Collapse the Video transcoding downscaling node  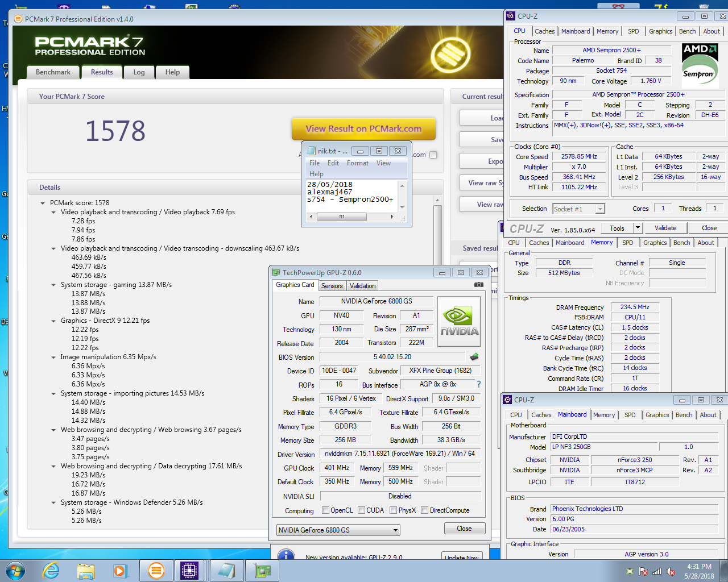coord(53,248)
